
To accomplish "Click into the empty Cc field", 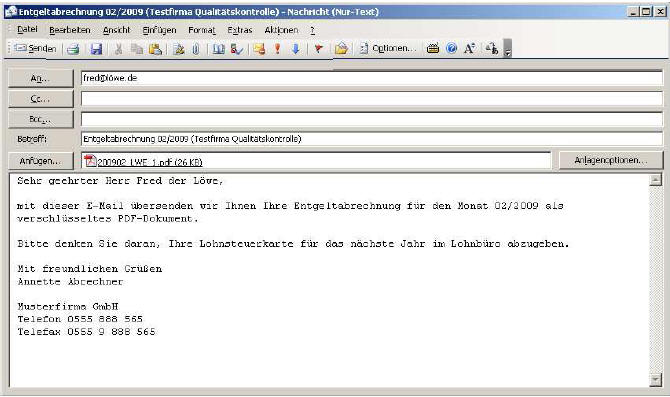I will point(371,99).
